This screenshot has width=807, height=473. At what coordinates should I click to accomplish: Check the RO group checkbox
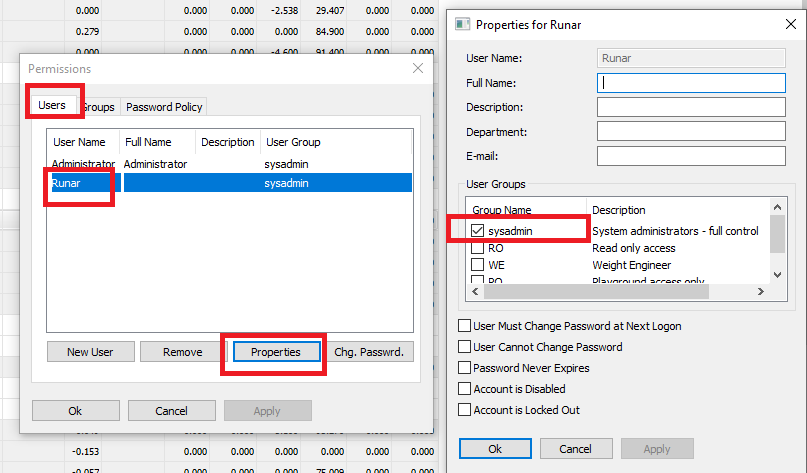pyautogui.click(x=478, y=248)
